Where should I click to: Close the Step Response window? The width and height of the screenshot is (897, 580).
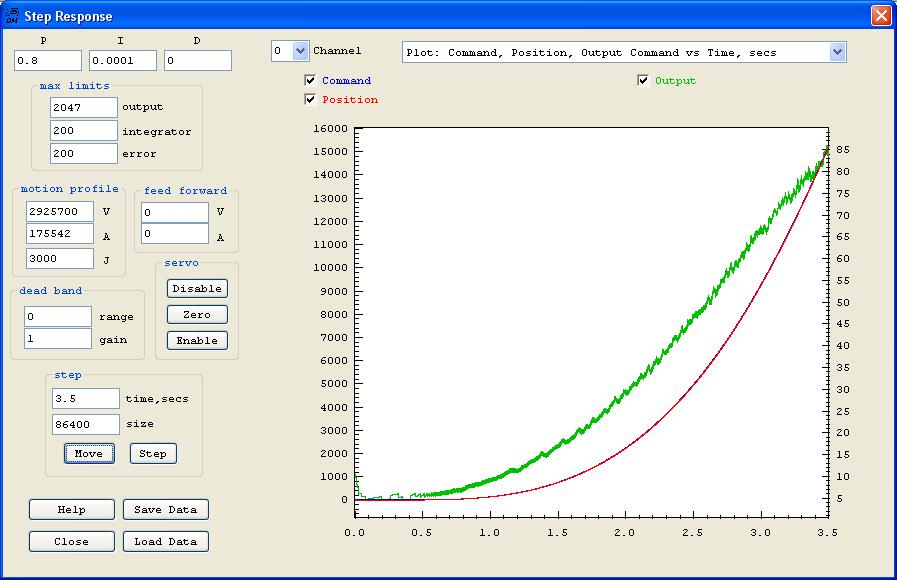[x=880, y=16]
